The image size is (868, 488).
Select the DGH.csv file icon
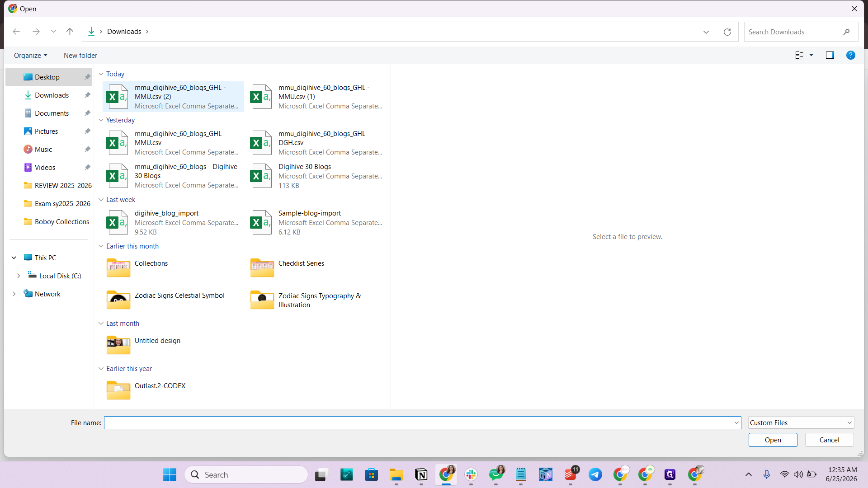[261, 143]
